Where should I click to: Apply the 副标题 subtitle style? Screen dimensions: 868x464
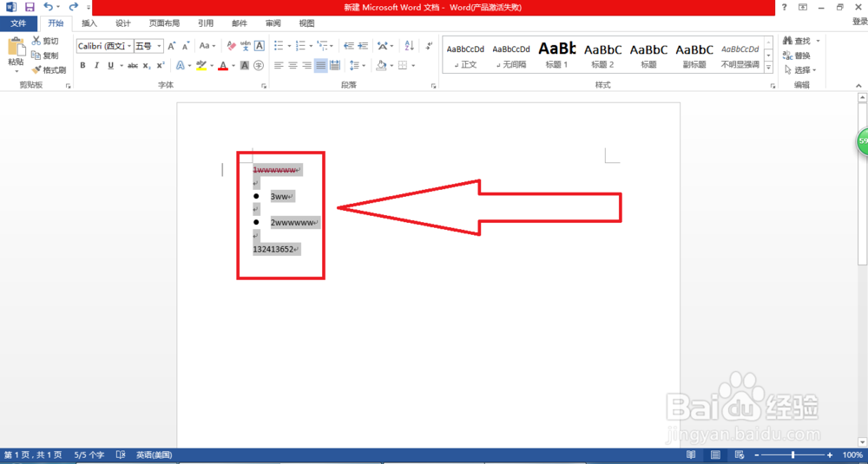(x=694, y=56)
